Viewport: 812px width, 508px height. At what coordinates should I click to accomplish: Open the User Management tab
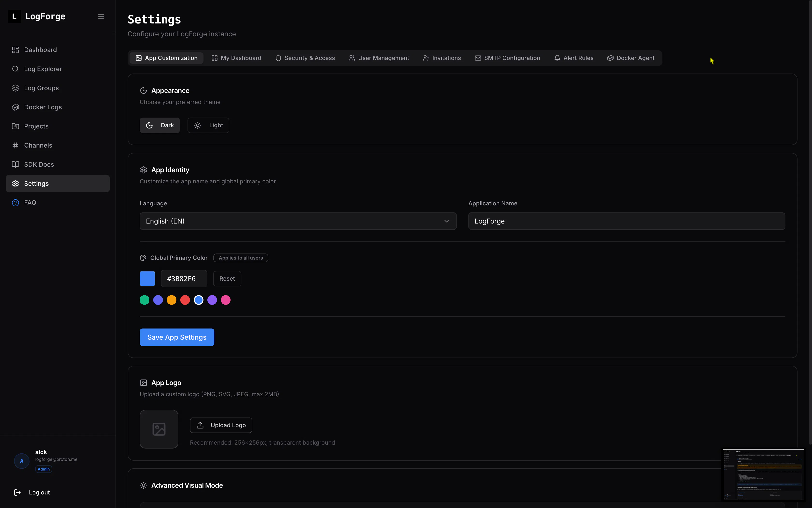(x=379, y=58)
